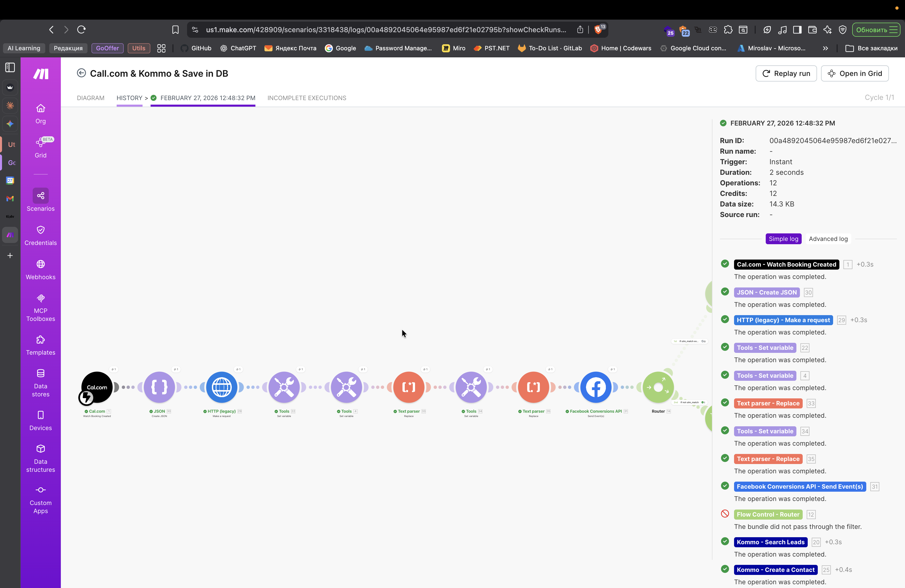This screenshot has height=588, width=905.
Task: Click the HTTP (legacy) globe module
Action: coord(222,387)
